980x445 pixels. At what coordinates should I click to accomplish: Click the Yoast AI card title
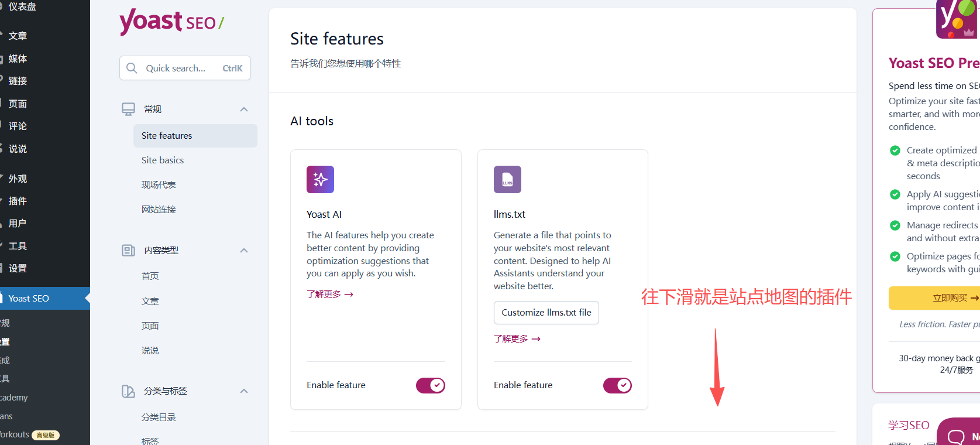[x=324, y=214]
